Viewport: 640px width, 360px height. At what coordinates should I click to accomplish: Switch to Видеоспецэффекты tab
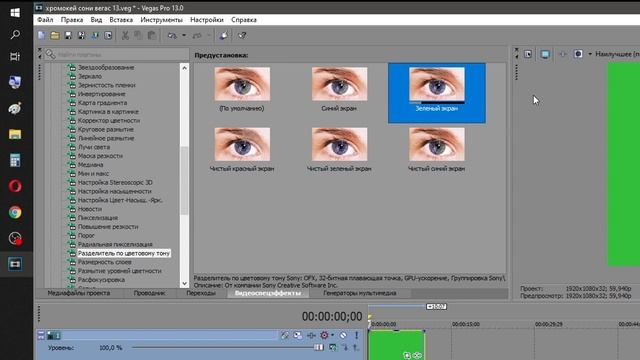[268, 293]
